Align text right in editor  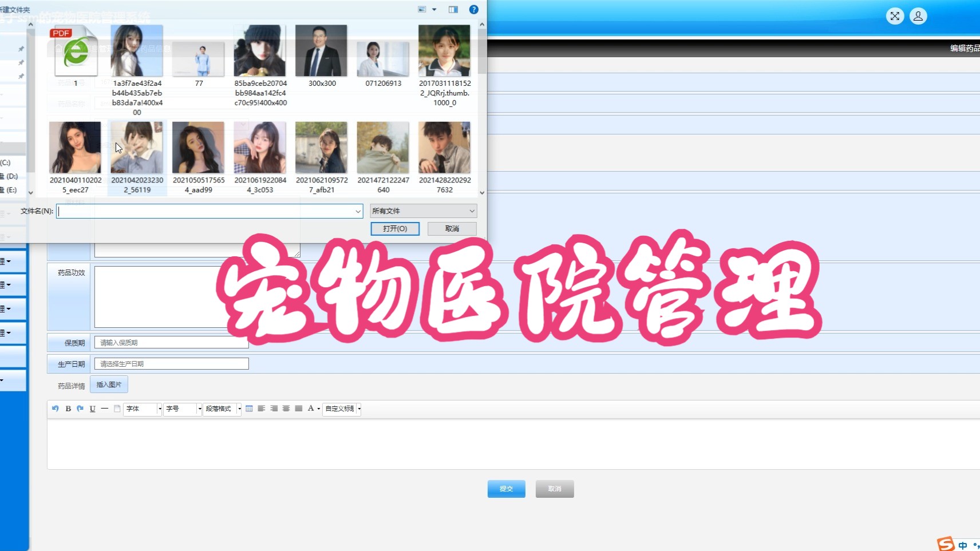pos(274,409)
